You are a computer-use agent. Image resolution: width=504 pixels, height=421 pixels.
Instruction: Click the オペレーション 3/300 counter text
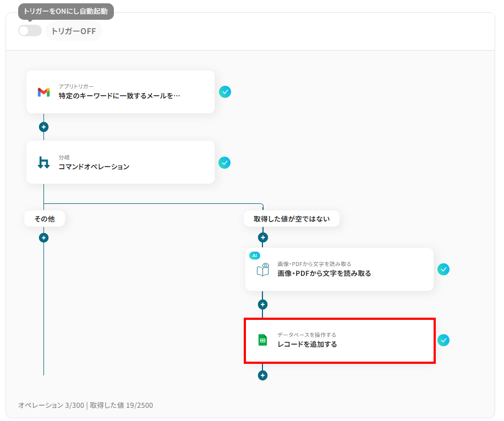(51, 405)
